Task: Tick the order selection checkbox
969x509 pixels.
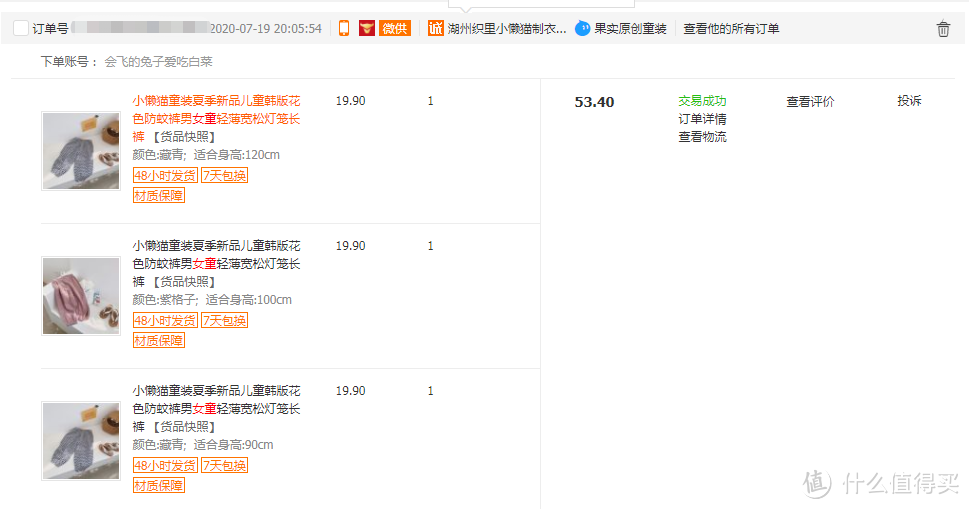Action: pyautogui.click(x=20, y=28)
